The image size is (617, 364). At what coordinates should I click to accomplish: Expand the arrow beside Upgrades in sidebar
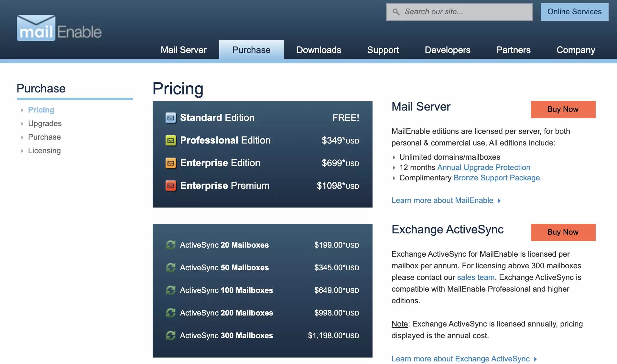pyautogui.click(x=22, y=123)
